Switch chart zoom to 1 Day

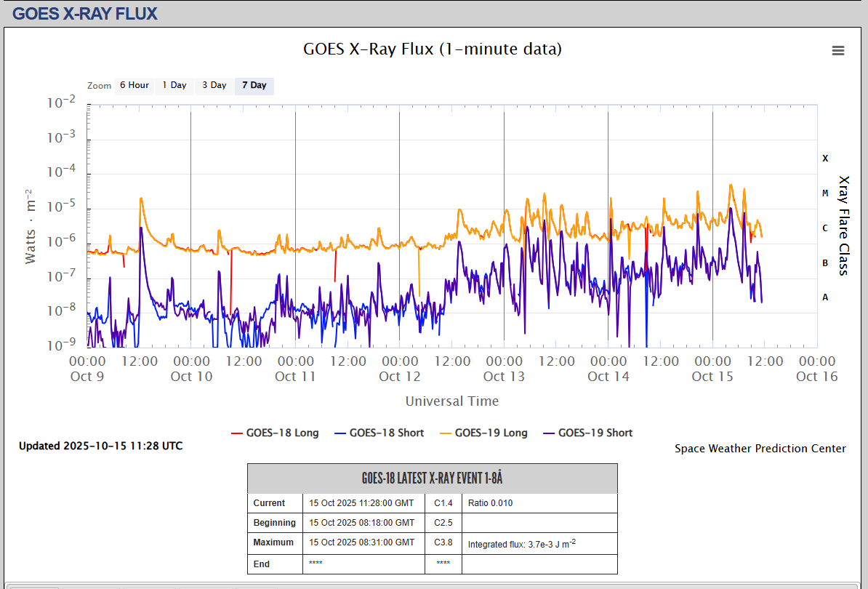point(174,86)
